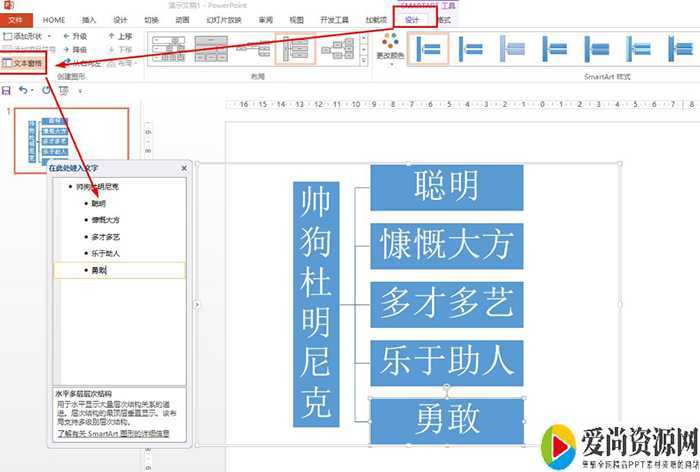Choose the highlighted horizontal hierarchy layout
The height and width of the screenshot is (472, 700).
coord(296,49)
